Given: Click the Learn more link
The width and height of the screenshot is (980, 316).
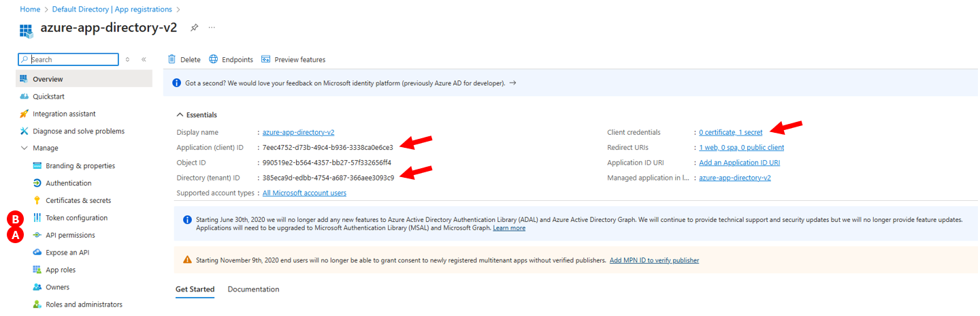Looking at the screenshot, I should pyautogui.click(x=509, y=228).
